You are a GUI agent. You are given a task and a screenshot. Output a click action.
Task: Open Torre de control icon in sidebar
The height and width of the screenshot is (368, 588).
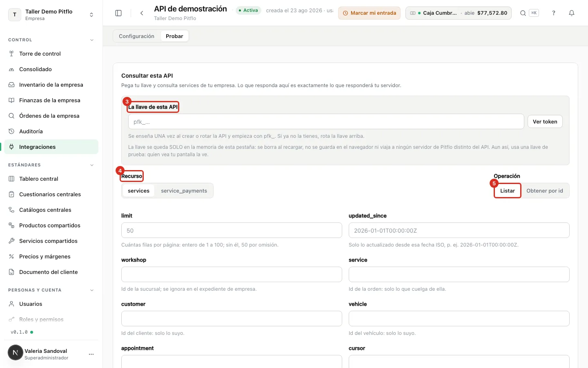11,54
